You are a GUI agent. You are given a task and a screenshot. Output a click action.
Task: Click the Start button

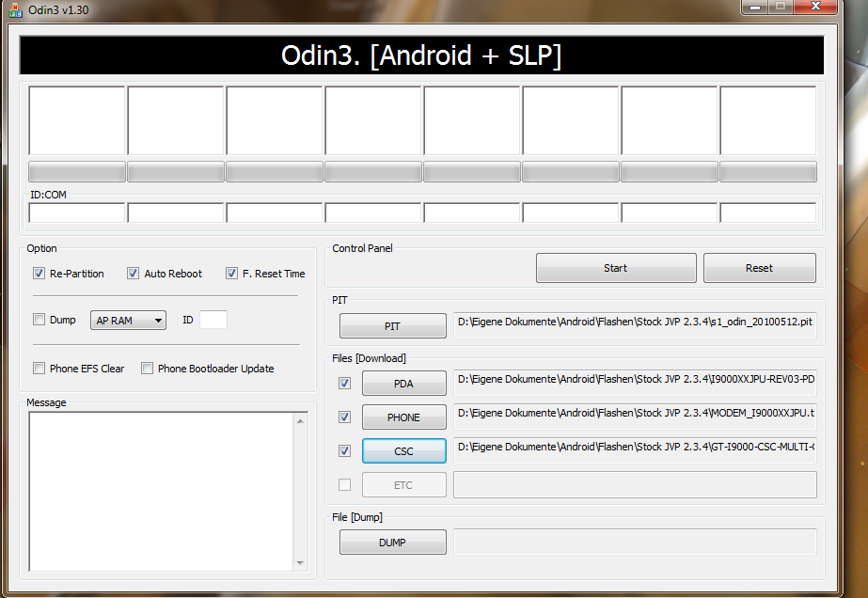pyautogui.click(x=616, y=268)
